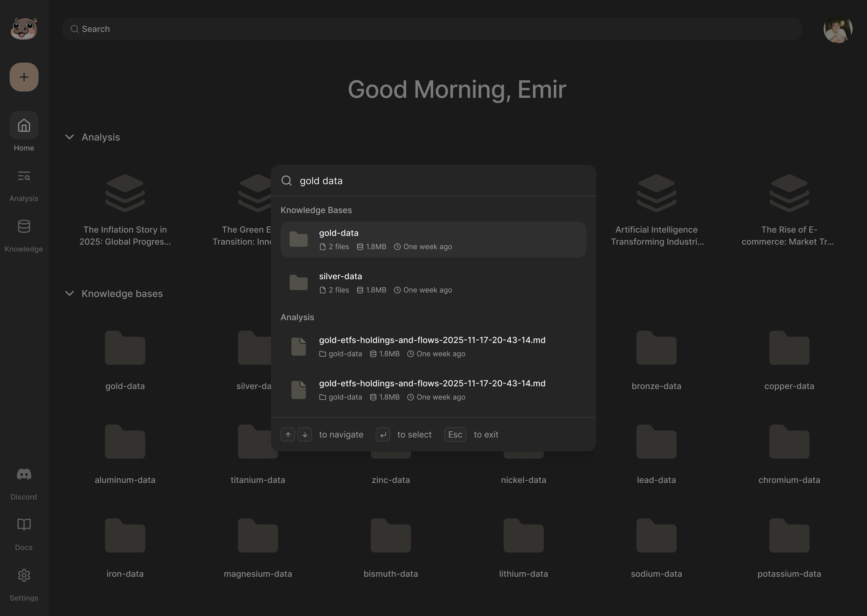Click the hippo logo icon
This screenshot has width=867, height=616.
24,29
